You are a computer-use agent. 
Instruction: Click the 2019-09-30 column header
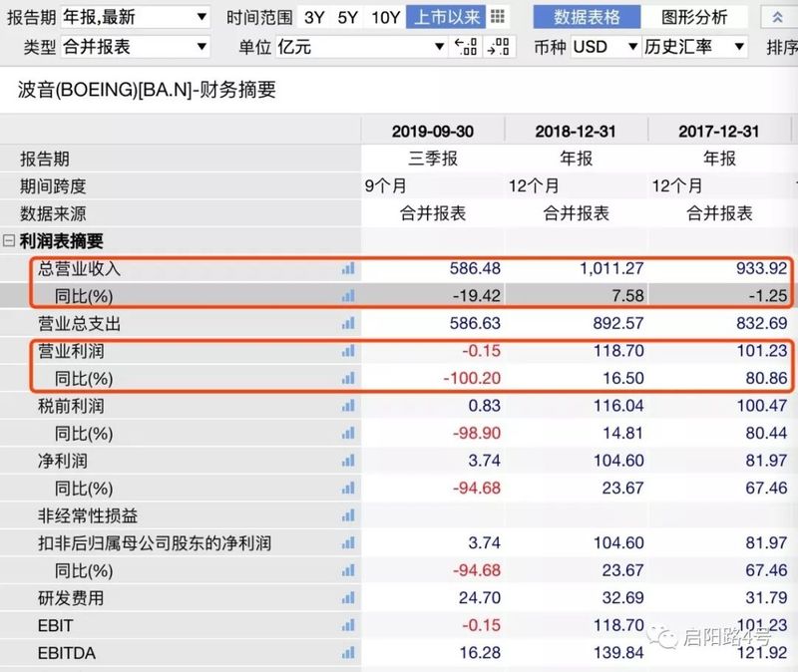(x=433, y=132)
